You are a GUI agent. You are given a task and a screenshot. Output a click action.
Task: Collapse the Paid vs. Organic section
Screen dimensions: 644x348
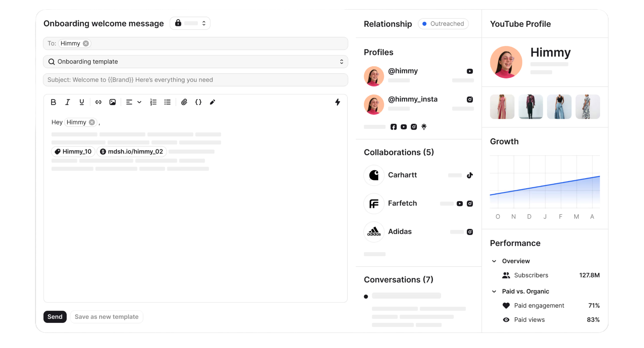pos(494,291)
